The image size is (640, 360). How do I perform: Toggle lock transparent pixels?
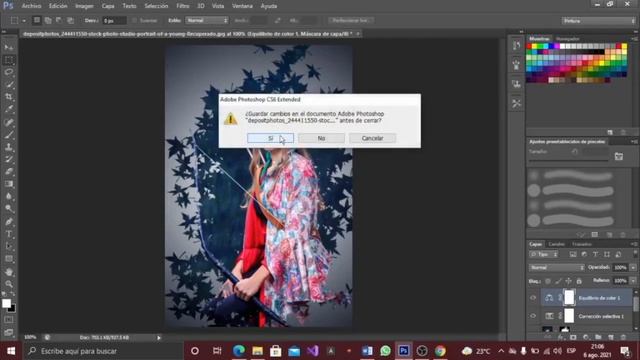[548, 281]
